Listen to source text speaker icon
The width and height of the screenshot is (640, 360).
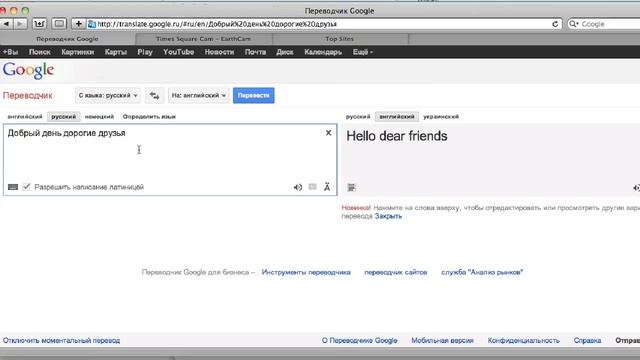298,187
